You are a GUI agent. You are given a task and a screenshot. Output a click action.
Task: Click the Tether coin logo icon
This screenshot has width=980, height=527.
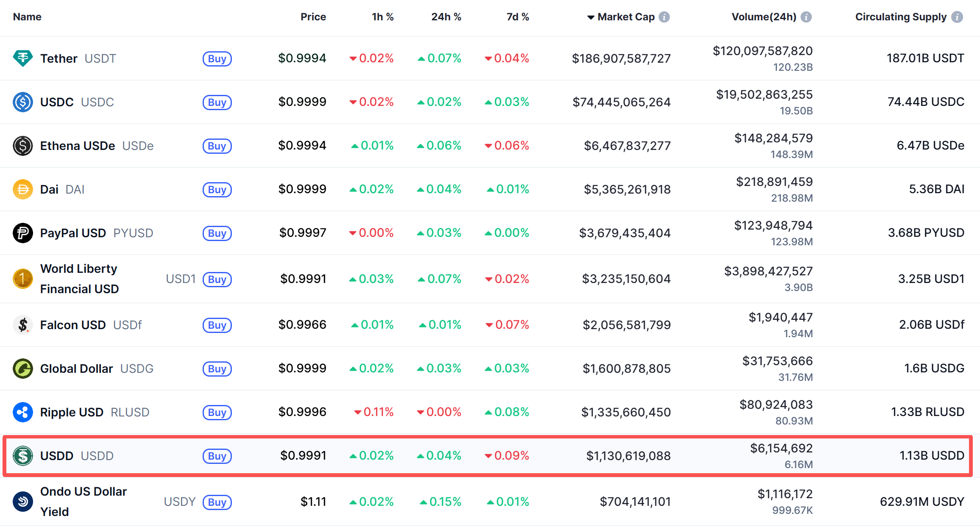(x=23, y=58)
